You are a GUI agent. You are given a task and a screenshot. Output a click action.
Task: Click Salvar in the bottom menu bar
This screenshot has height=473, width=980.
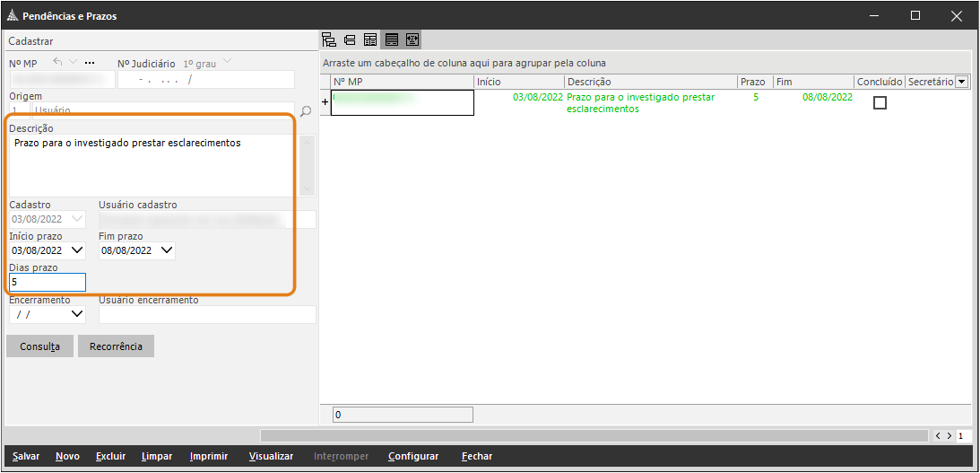(x=26, y=457)
